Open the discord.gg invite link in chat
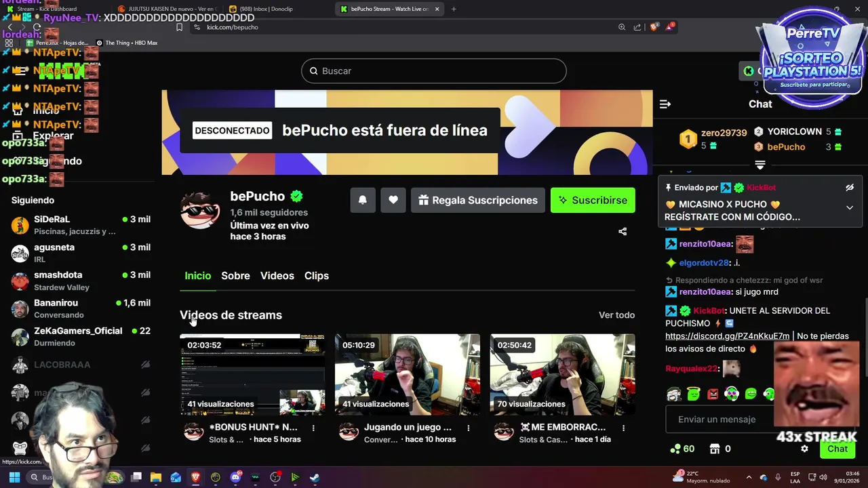Screen dimensions: 868x488 tap(727, 336)
